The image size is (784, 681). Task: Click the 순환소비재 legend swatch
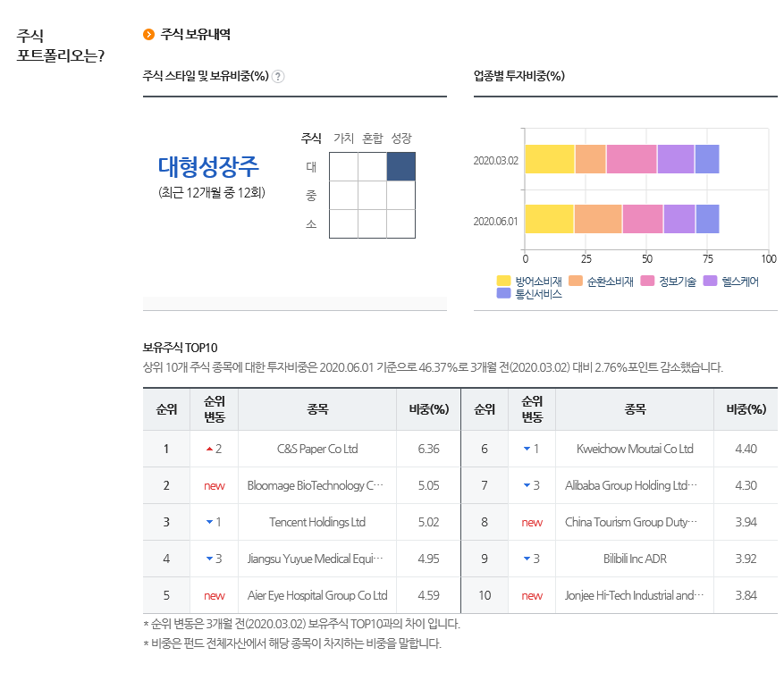(576, 281)
